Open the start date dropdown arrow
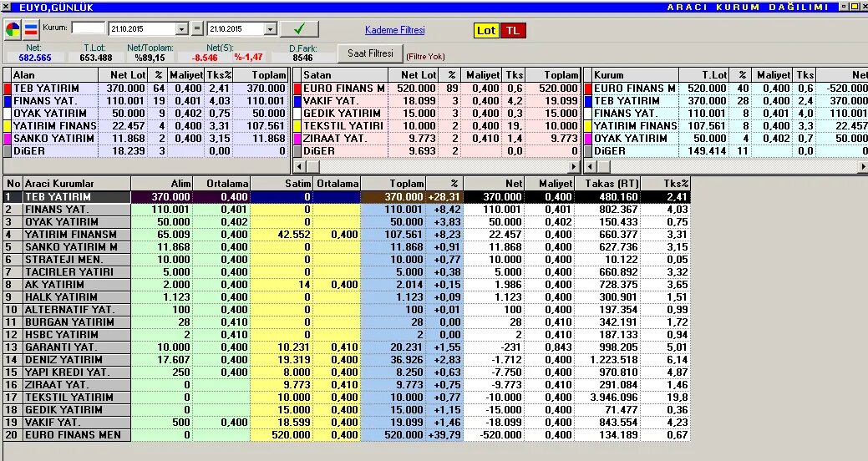The height and width of the screenshot is (461, 868). (x=182, y=29)
